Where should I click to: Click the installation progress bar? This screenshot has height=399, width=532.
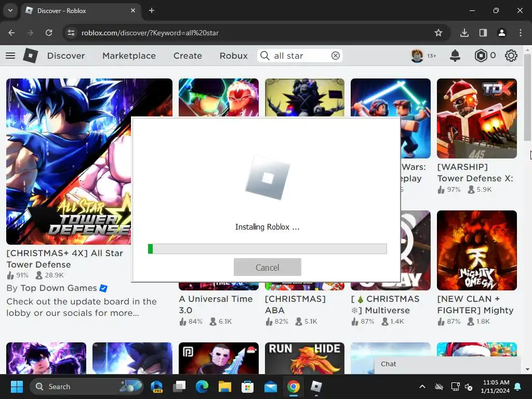tap(268, 249)
